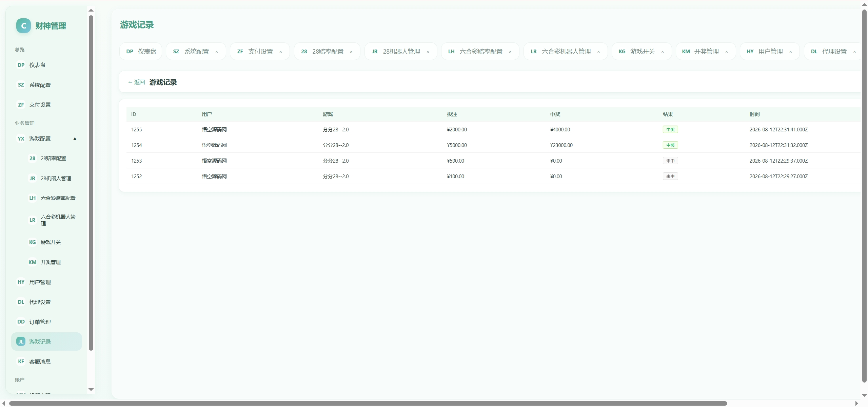Click the sidebar scroll down arrow

coord(91,390)
